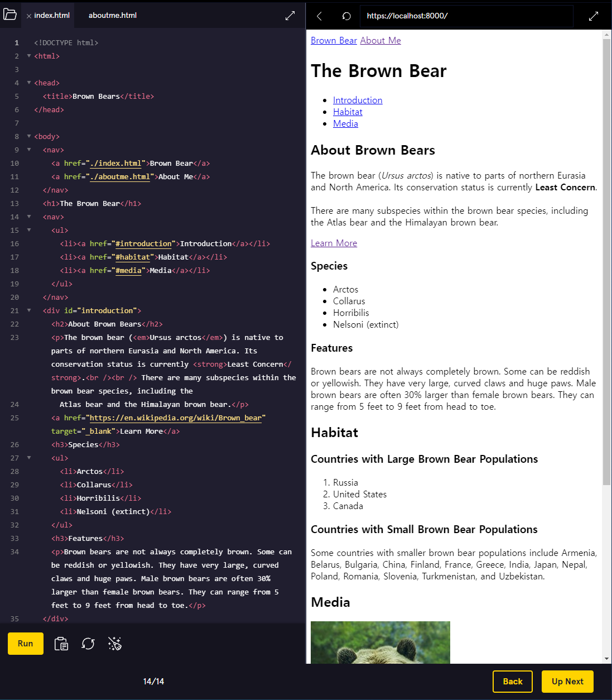
Task: Expand the browser preview to fullscreen
Action: [x=594, y=16]
